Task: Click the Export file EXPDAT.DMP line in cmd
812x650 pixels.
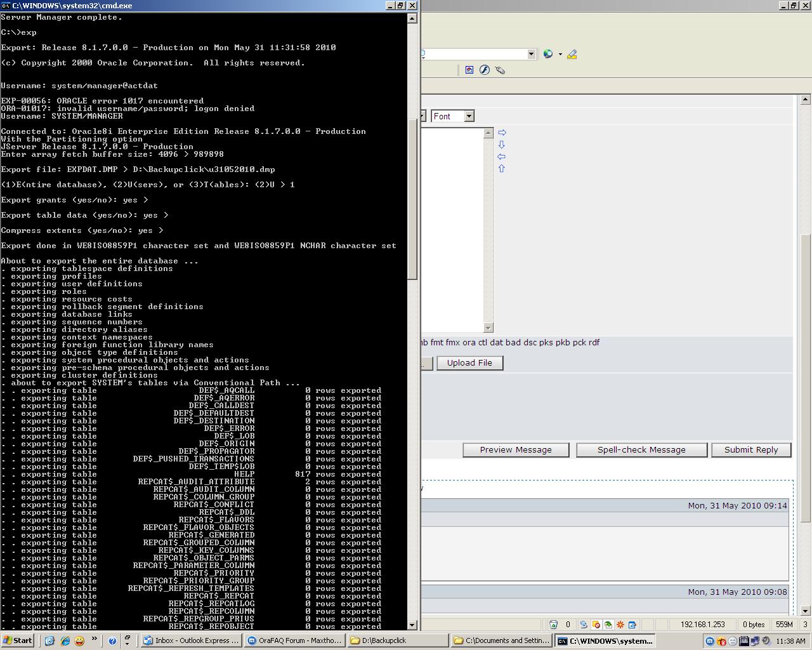Action: point(138,169)
